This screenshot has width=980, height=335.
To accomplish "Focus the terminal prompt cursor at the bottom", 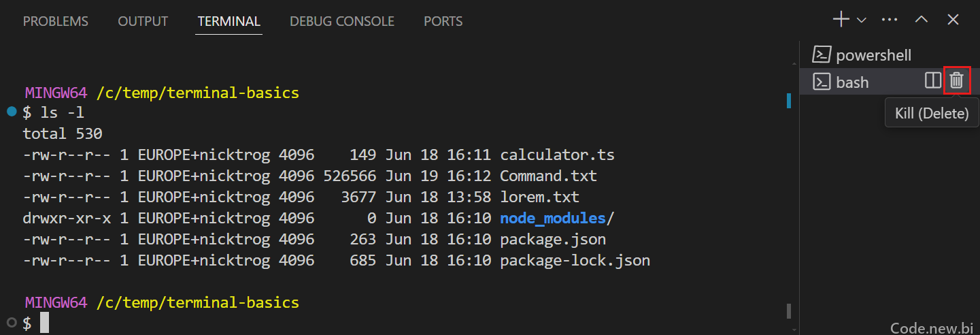I will click(x=45, y=323).
